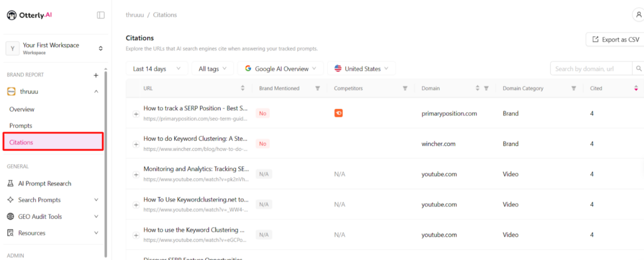
Task: Sort by the Cited column arrows
Action: click(x=636, y=89)
